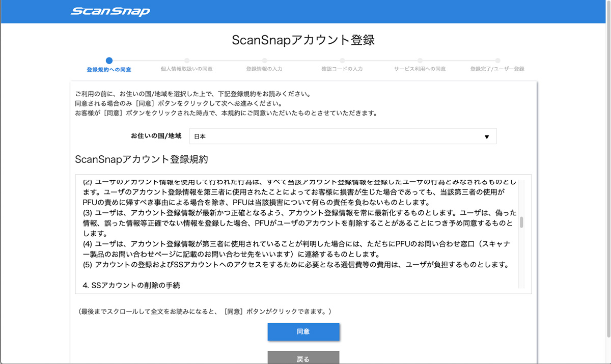Click clause (4) text mentioning PFUのお問い合わせ窓口
Screen dimensions: 611x364
click(296, 249)
